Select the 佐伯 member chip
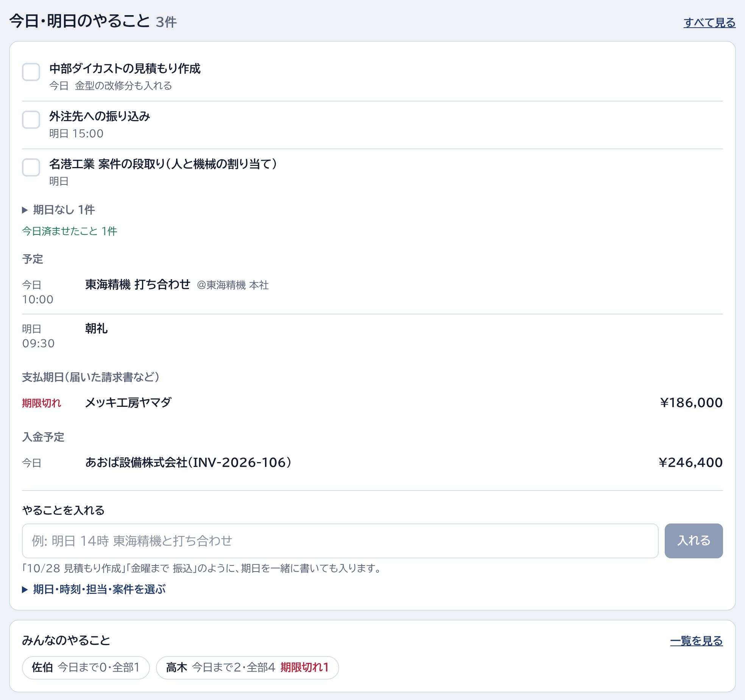This screenshot has height=700, width=745. [86, 667]
